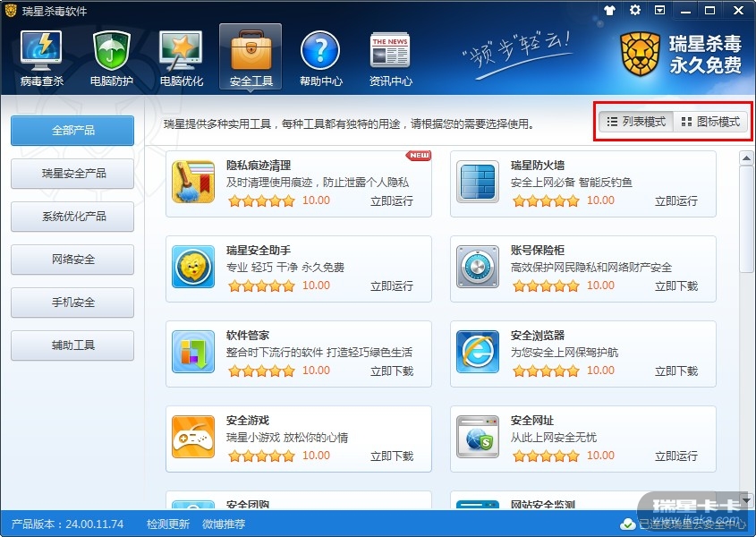Viewport: 756px width, 537px height.
Task: Click the 瑞星安全助手 10.00 score
Action: point(317,286)
